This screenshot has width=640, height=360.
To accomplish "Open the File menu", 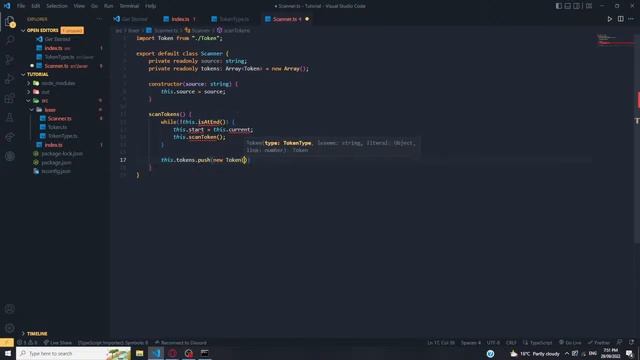I will click(x=21, y=6).
